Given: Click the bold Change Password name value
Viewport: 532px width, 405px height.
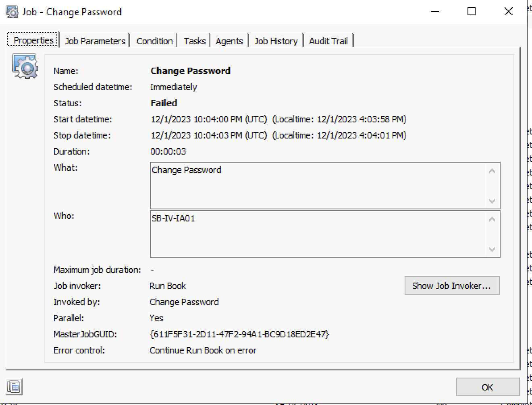Looking at the screenshot, I should click(x=190, y=71).
